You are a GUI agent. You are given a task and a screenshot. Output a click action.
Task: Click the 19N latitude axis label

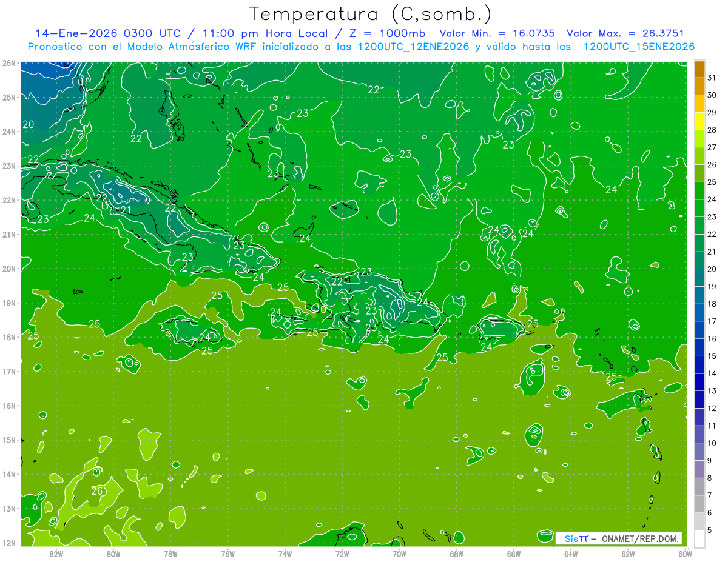(x=8, y=303)
